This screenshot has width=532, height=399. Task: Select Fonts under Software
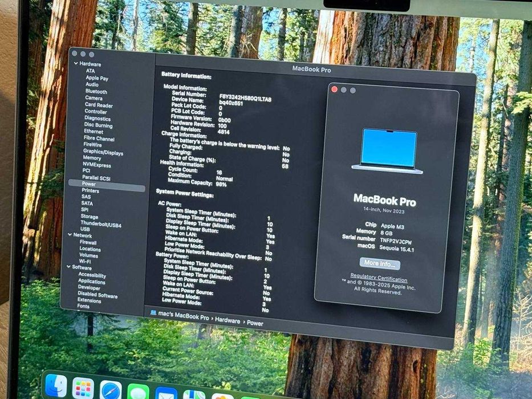[x=83, y=307]
